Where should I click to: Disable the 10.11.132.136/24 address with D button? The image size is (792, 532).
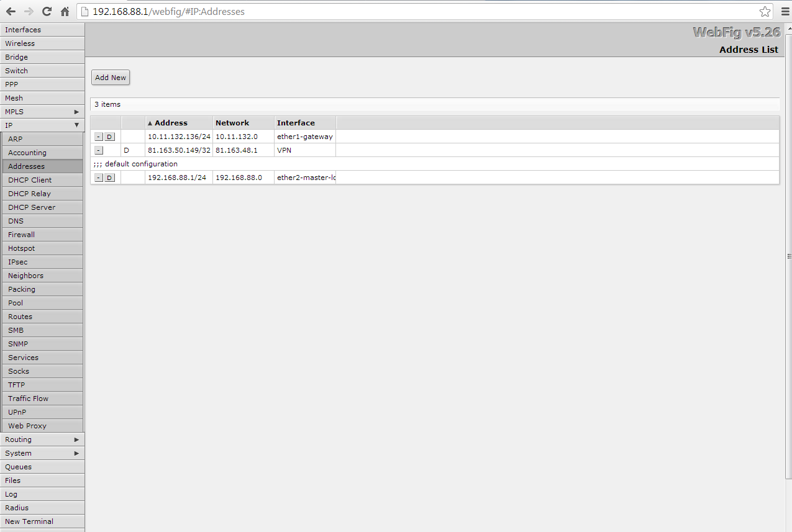tap(109, 137)
